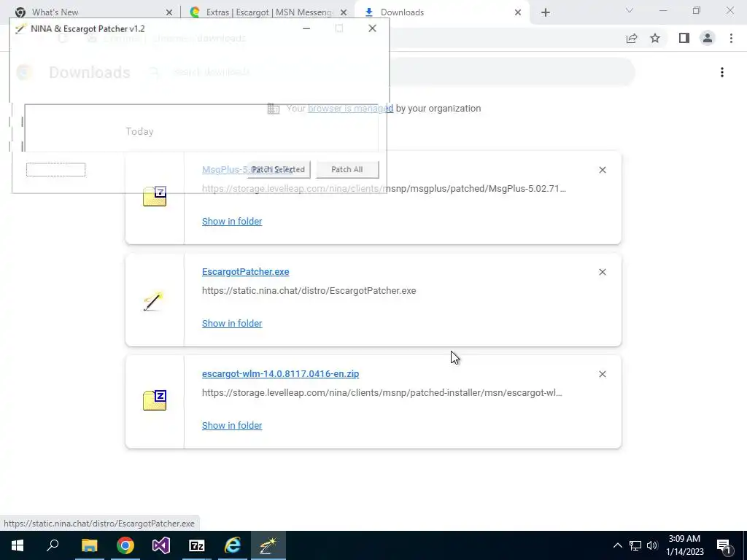Open the taskbar clock and date
Image resolution: width=747 pixels, height=560 pixels.
(x=684, y=545)
